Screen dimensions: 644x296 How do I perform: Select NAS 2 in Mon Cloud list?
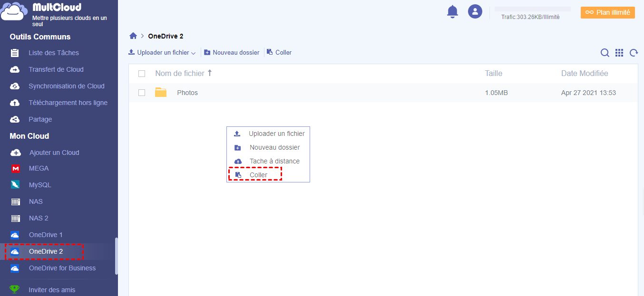coord(39,218)
